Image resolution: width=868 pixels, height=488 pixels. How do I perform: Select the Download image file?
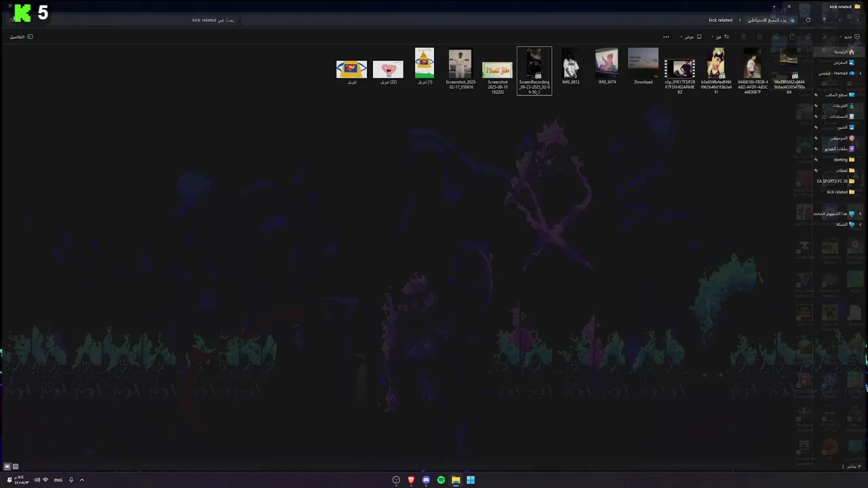tap(643, 66)
